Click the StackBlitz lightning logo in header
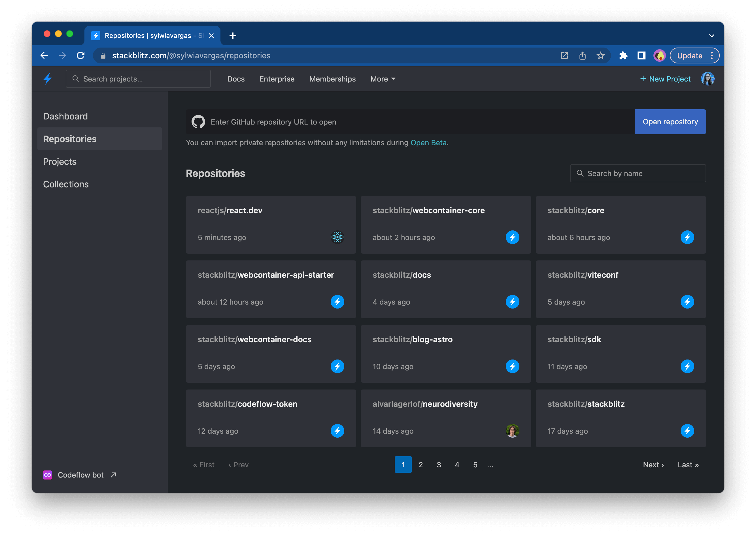Viewport: 756px width, 535px height. coord(48,79)
